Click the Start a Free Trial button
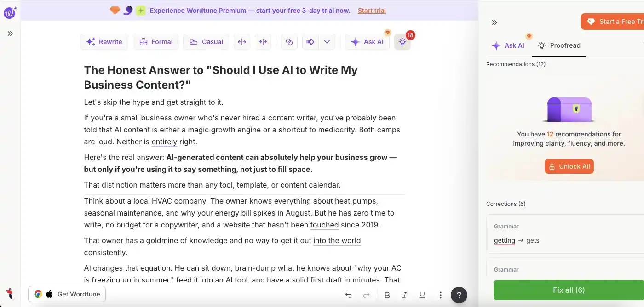Screen dimensions: 644x307 (612, 22)
